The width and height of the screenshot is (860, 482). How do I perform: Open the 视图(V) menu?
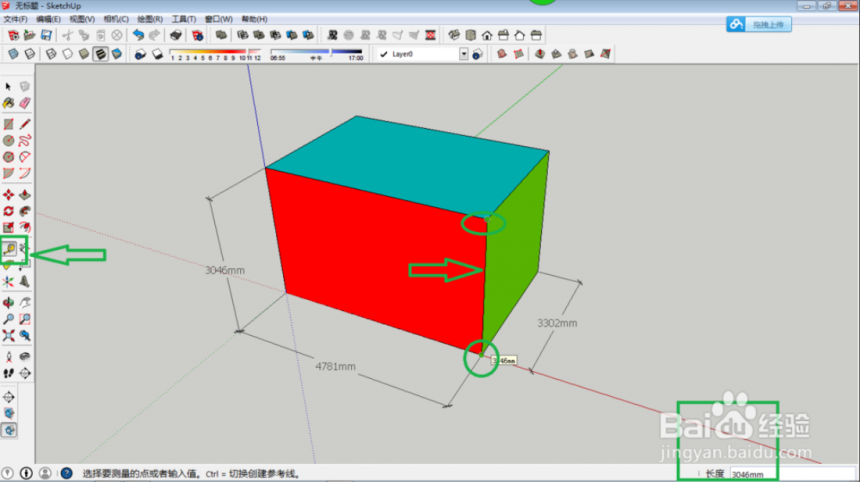click(82, 19)
